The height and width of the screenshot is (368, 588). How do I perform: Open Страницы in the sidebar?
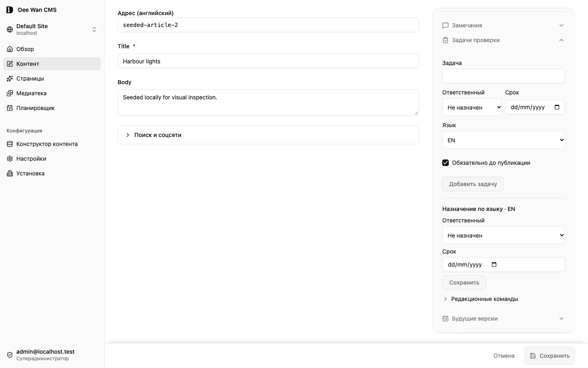tap(52, 79)
